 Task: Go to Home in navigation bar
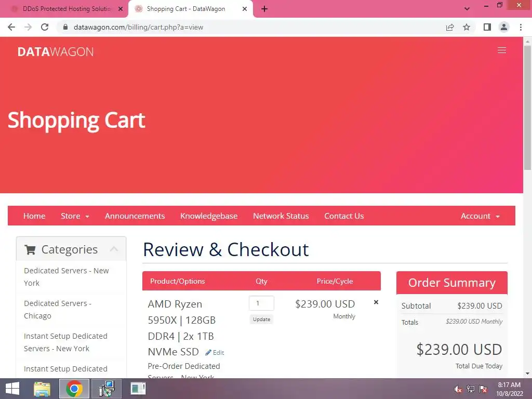click(34, 216)
